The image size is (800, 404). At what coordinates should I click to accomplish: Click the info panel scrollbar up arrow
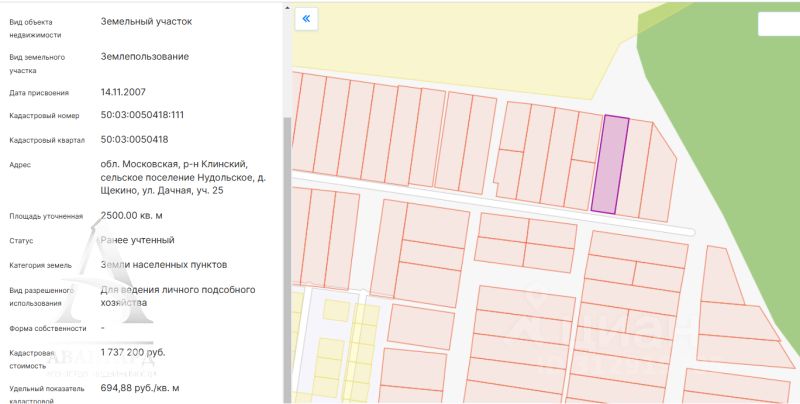pos(287,5)
